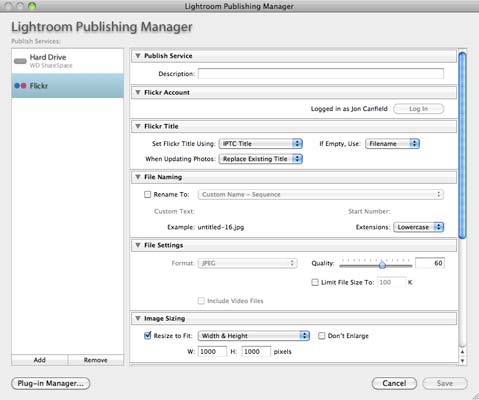Screen dimensions: 479x400
Task: Click the Quality value field showing 60
Action: (x=430, y=263)
